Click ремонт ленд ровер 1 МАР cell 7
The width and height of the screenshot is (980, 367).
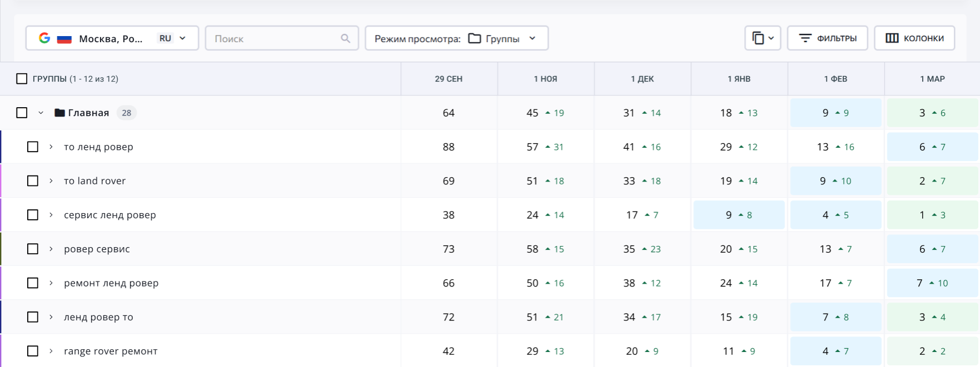coord(932,283)
